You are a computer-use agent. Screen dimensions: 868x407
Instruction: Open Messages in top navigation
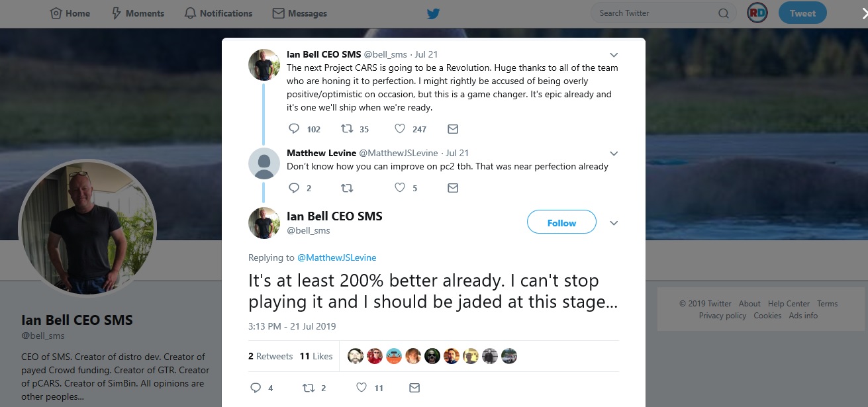click(300, 13)
